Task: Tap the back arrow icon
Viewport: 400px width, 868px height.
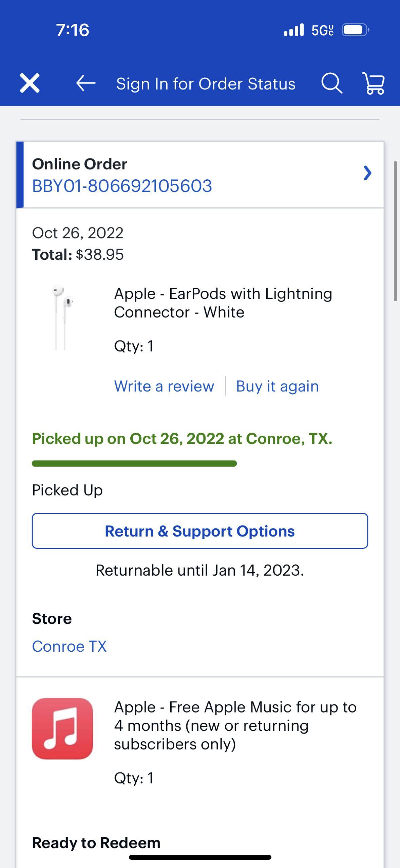Action: (85, 83)
